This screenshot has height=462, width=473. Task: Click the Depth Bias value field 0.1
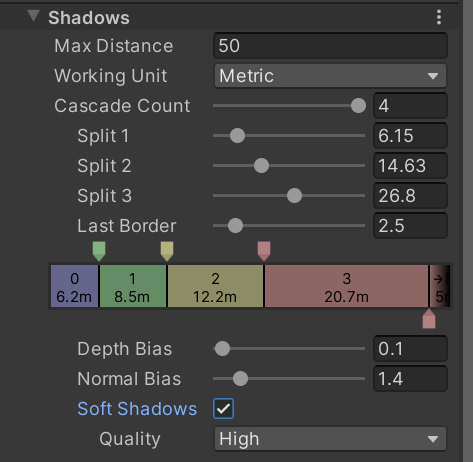(x=410, y=349)
